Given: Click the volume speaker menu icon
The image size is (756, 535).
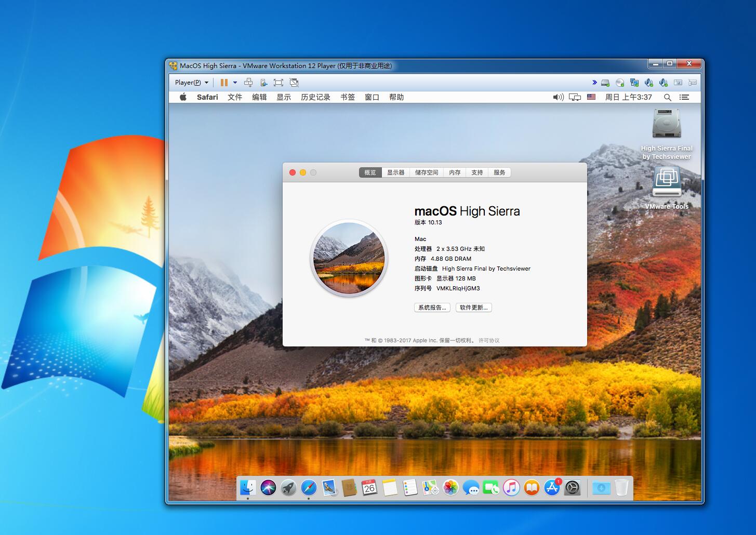Looking at the screenshot, I should (558, 97).
